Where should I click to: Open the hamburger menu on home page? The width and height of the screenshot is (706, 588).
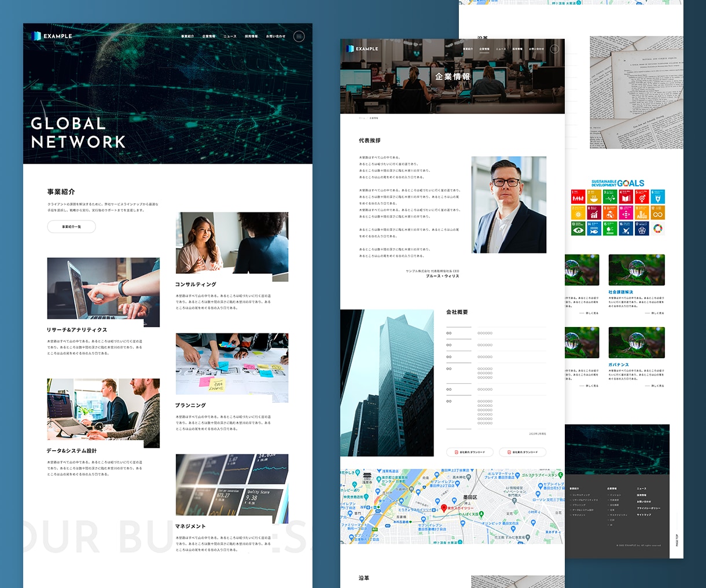point(299,36)
